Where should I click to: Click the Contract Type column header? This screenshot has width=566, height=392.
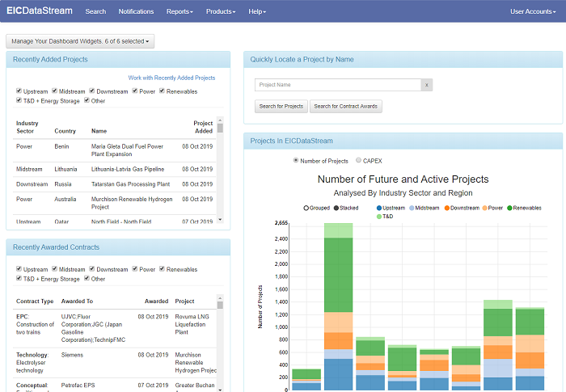pos(35,301)
